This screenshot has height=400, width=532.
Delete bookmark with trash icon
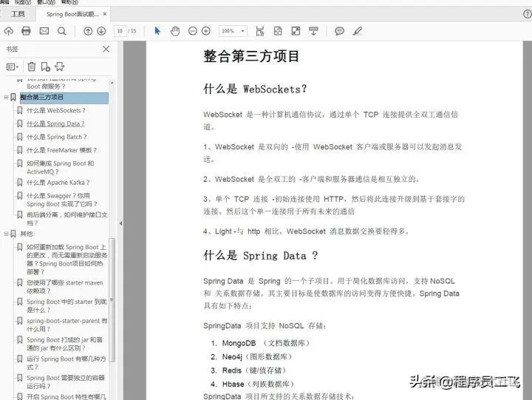click(32, 67)
